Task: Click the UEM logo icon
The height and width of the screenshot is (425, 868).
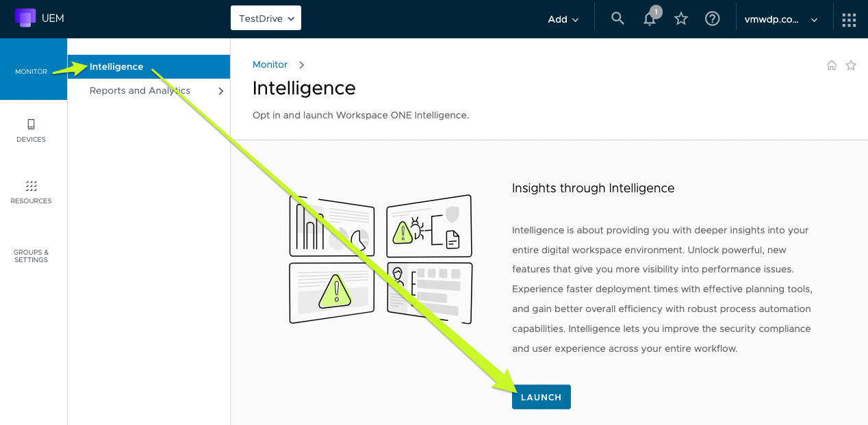Action: (x=25, y=18)
